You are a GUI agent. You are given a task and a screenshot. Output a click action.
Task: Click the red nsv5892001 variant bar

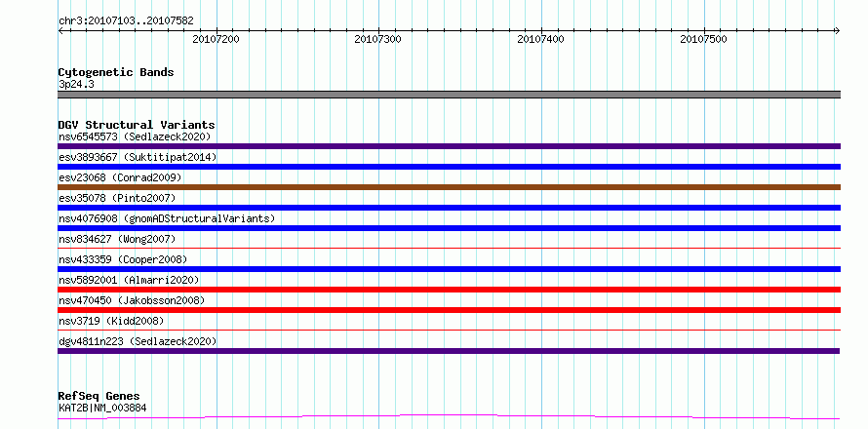449,290
